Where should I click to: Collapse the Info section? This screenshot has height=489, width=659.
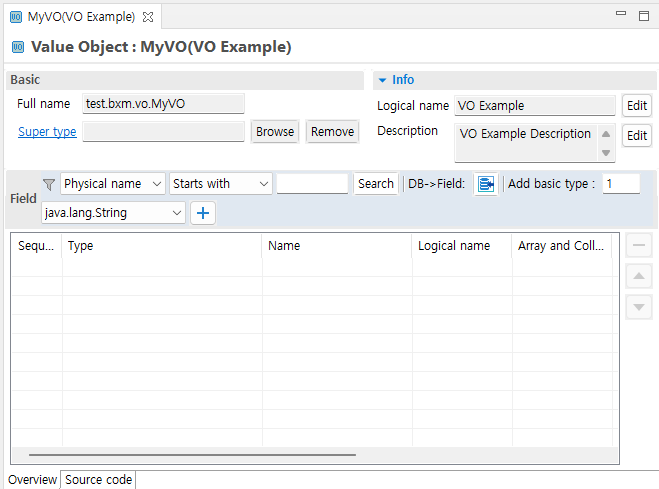pos(382,80)
